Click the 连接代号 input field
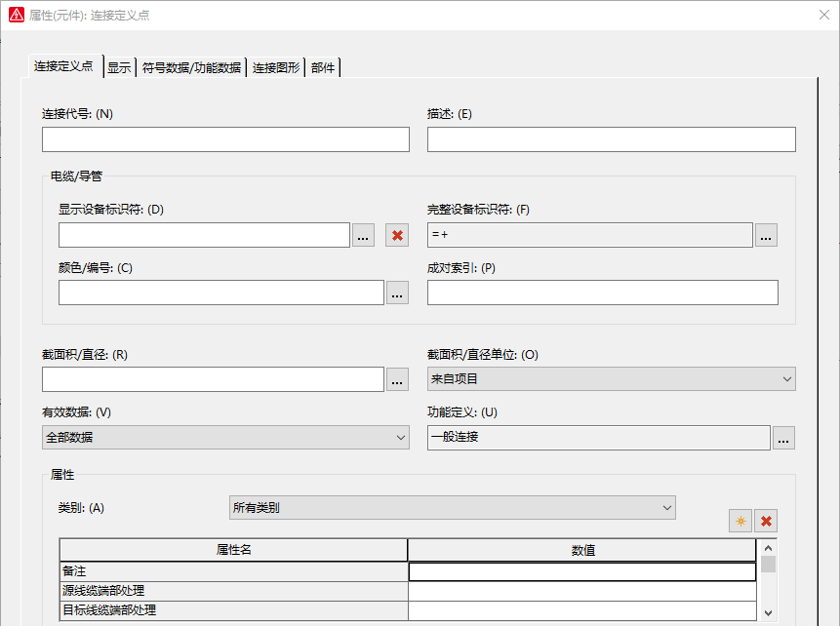The width and height of the screenshot is (840, 626). click(x=225, y=139)
